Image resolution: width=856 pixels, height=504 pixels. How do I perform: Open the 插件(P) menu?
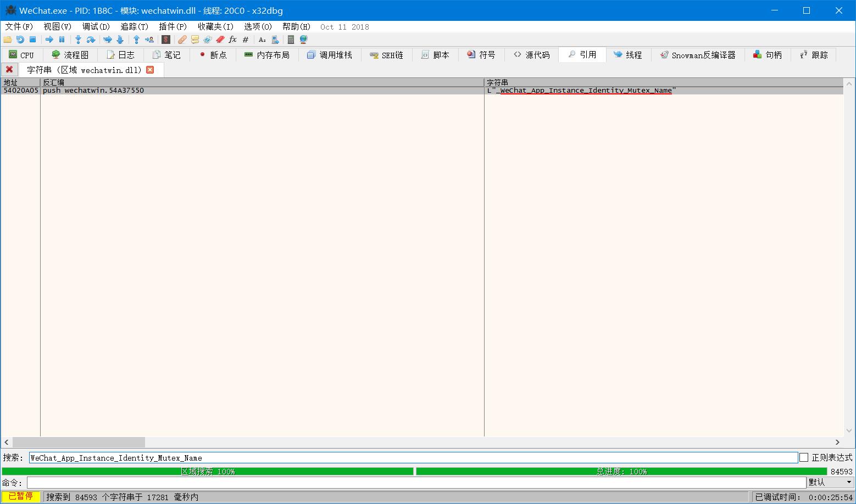[x=173, y=26]
